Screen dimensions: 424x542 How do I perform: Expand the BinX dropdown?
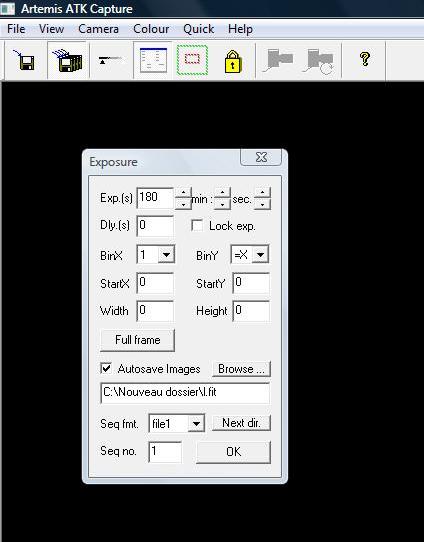coord(166,255)
